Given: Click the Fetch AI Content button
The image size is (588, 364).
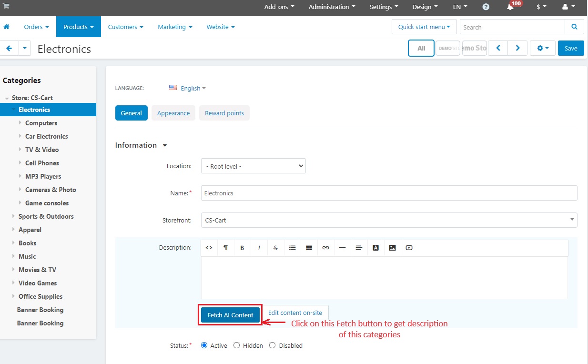Looking at the screenshot, I should [231, 315].
